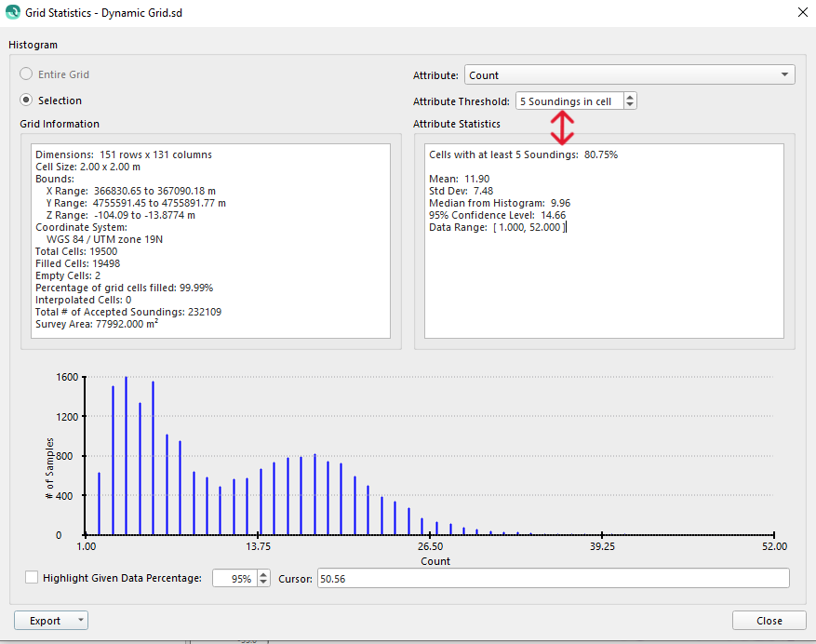
Task: Raise the 95% percentage with up arrow
Action: pyautogui.click(x=262, y=574)
